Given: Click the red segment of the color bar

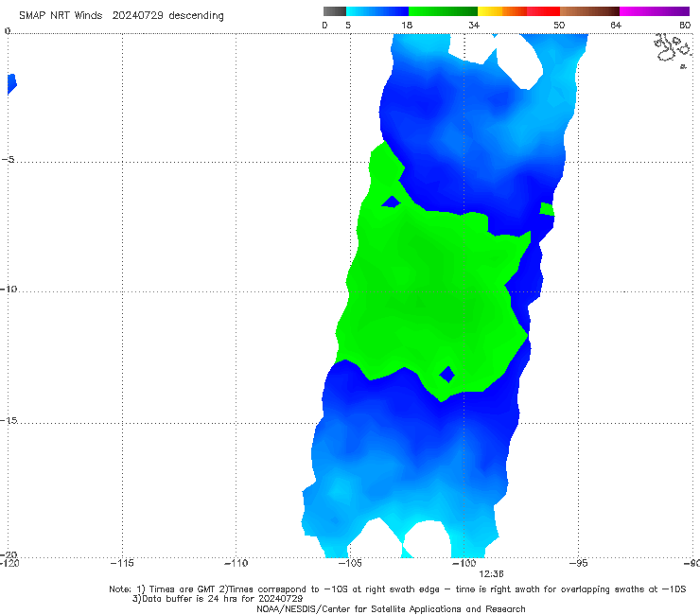Looking at the screenshot, I should click(x=543, y=11).
